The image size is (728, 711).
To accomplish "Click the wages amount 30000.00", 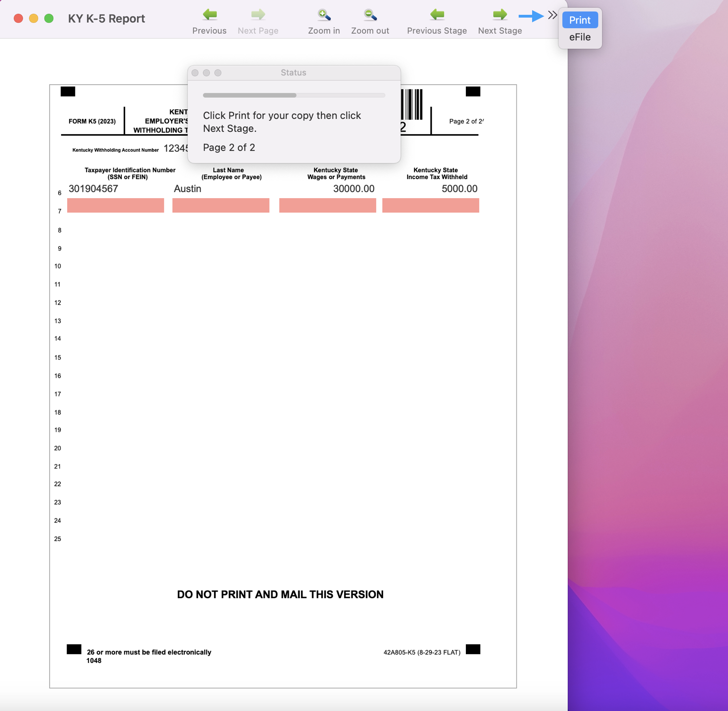I will pyautogui.click(x=353, y=189).
